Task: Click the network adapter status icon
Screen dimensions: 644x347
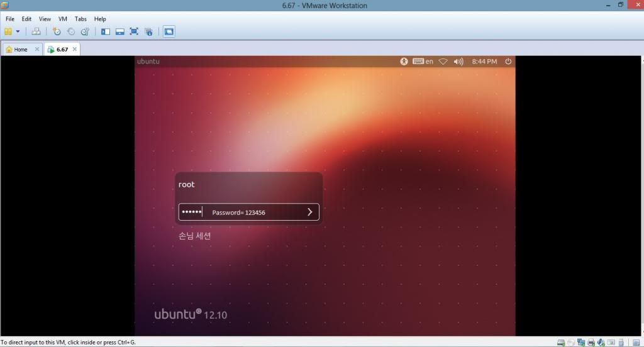Action: [580, 343]
